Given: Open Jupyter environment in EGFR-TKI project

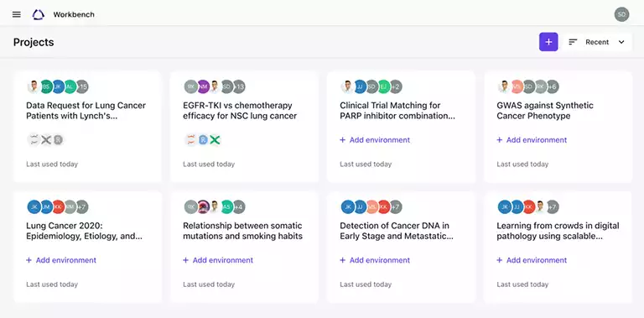Looking at the screenshot, I should click(190, 140).
